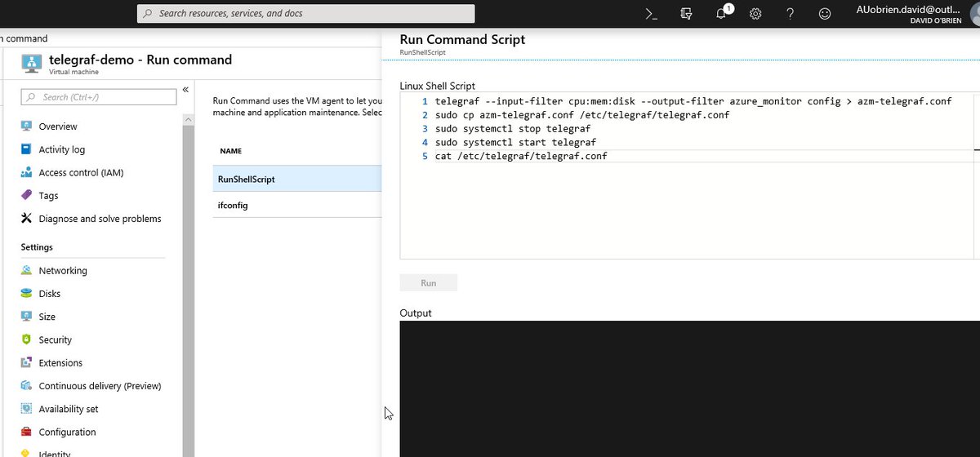Open Tags menu item
The image size is (980, 457).
(x=48, y=196)
